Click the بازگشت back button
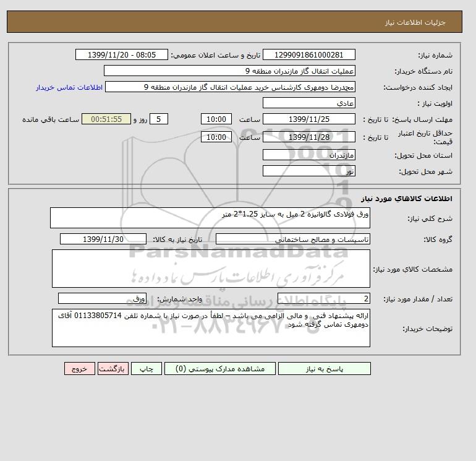Viewport: 476px width, 461px height. (113, 368)
